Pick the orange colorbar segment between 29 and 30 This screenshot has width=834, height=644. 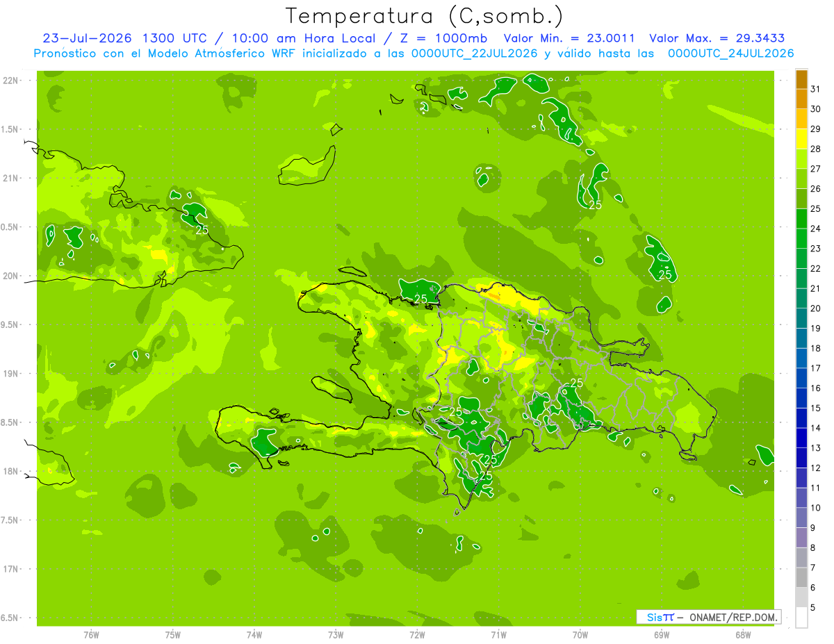(x=801, y=118)
